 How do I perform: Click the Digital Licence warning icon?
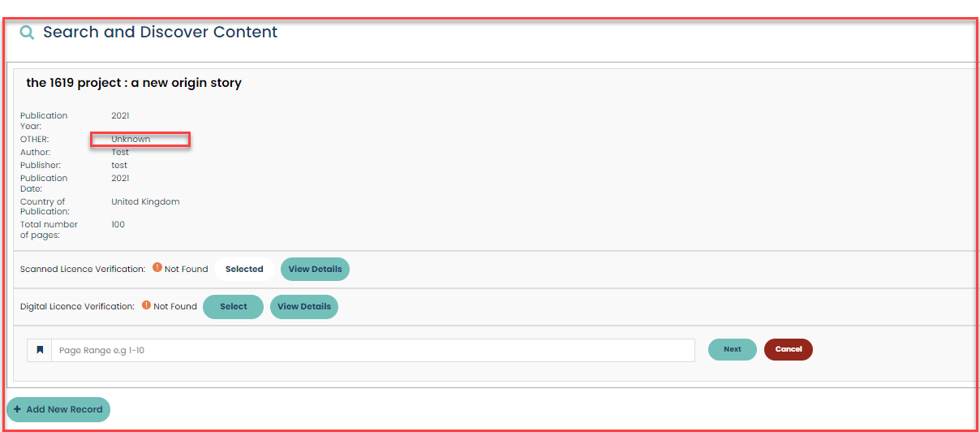pyautogui.click(x=146, y=306)
